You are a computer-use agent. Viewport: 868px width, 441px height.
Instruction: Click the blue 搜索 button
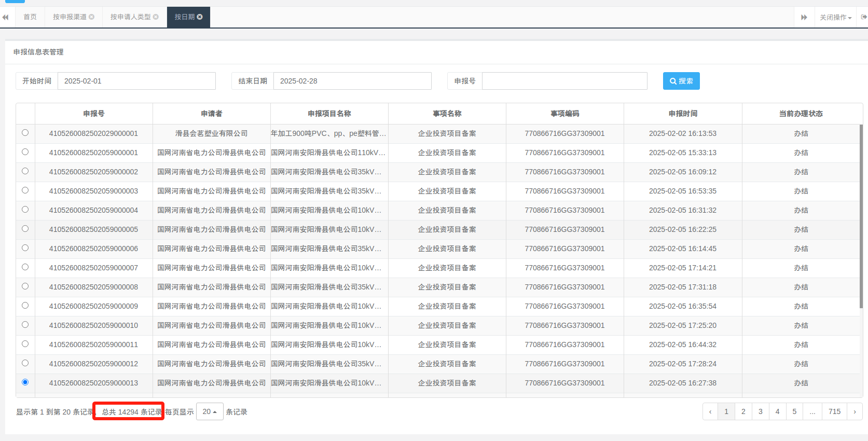pos(681,81)
